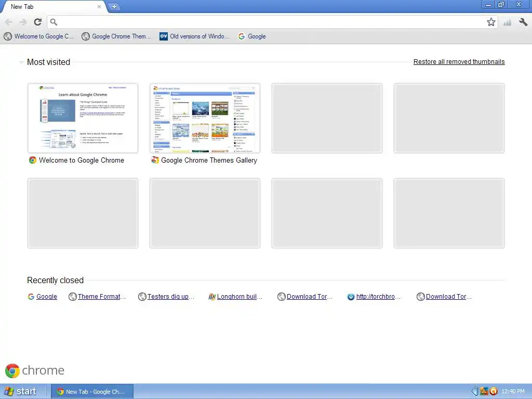
Task: Click the globe icon beside Theme Format
Action: [72, 297]
